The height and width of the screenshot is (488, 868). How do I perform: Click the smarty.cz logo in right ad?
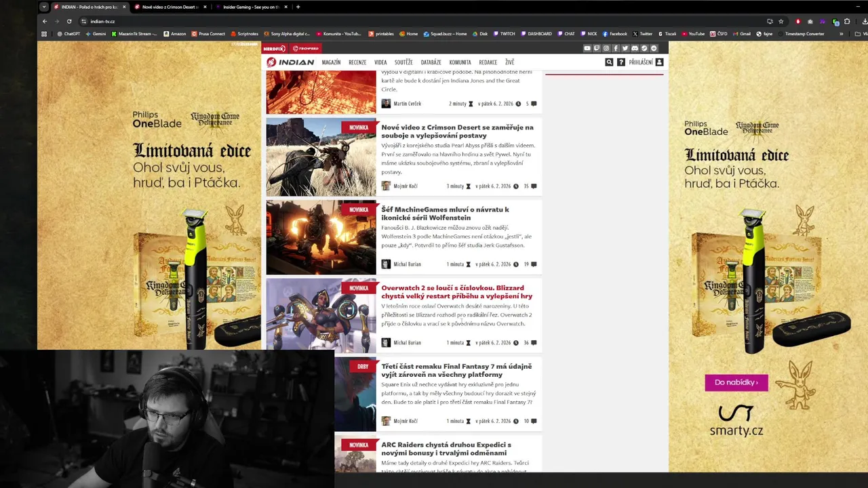pyautogui.click(x=736, y=421)
